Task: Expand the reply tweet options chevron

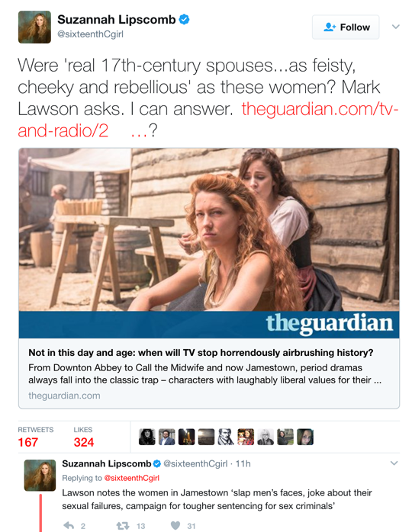Action: (x=394, y=463)
